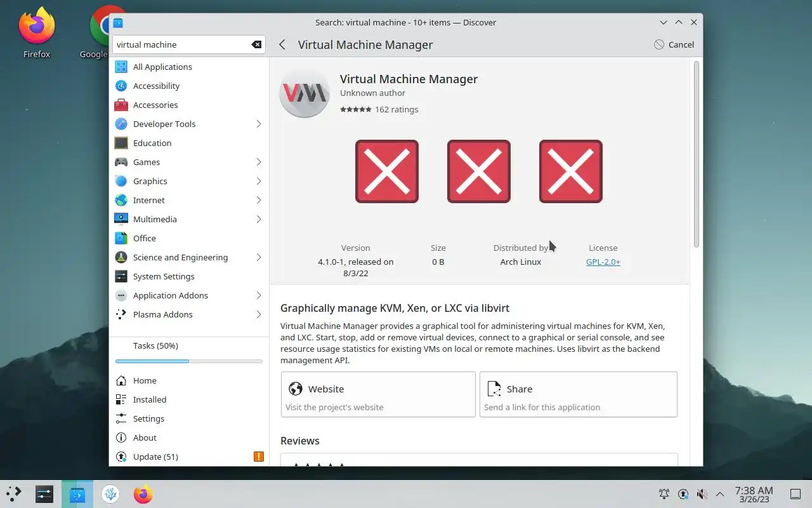812x508 pixels.
Task: Click the Multimedia category icon
Action: [x=121, y=219]
